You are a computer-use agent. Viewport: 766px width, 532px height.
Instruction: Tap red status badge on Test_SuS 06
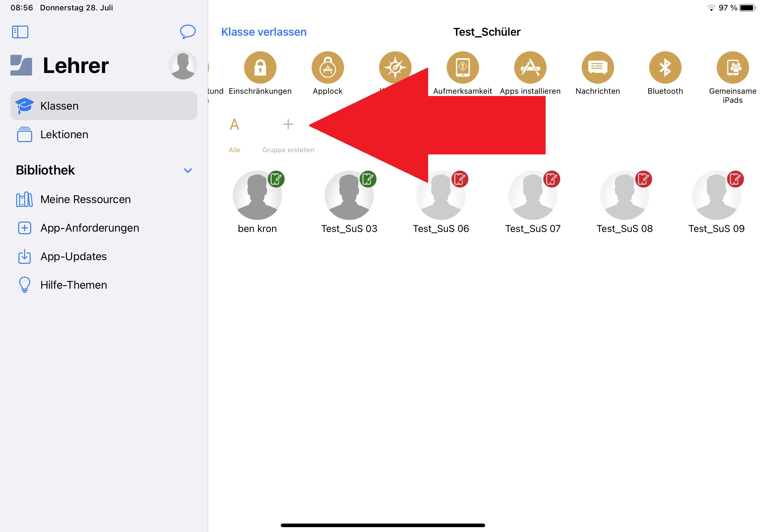[460, 179]
